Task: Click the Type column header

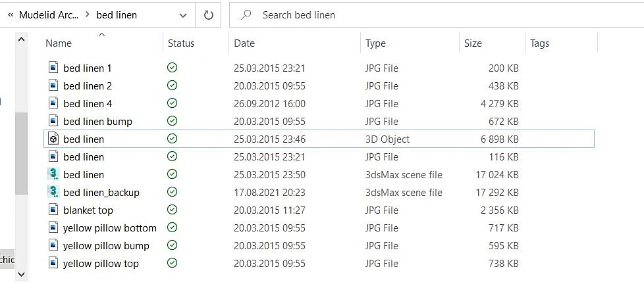Action: pyautogui.click(x=375, y=43)
